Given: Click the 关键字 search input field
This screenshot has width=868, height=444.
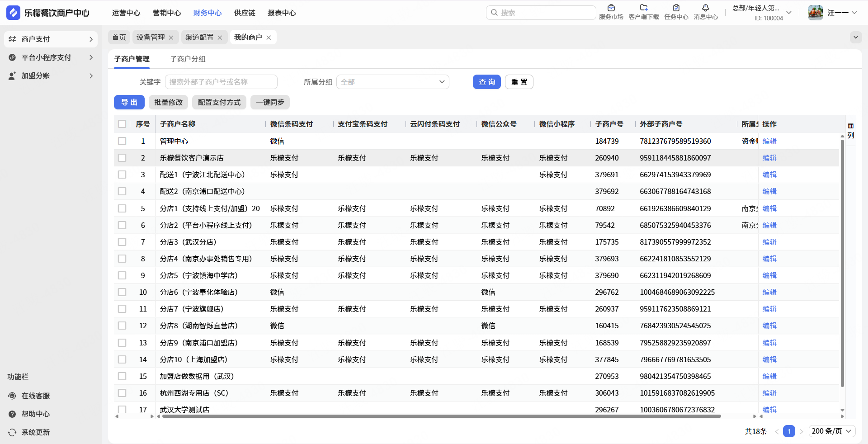Looking at the screenshot, I should pyautogui.click(x=221, y=82).
